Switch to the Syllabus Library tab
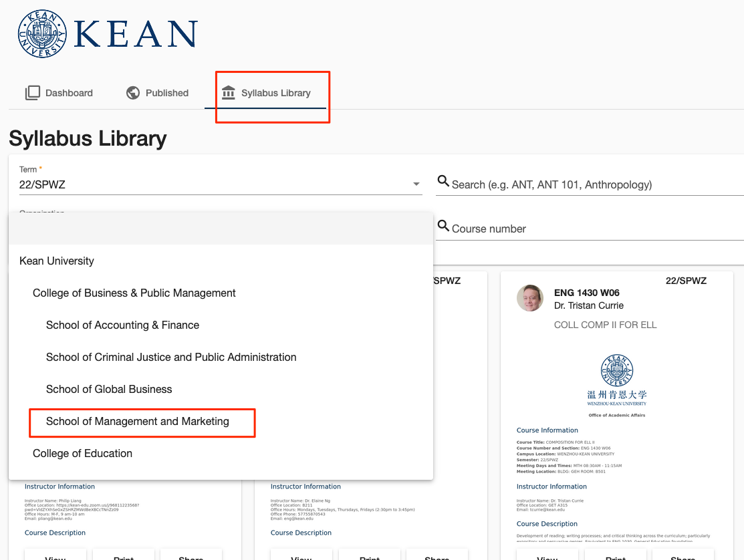744x560 pixels. pos(266,93)
